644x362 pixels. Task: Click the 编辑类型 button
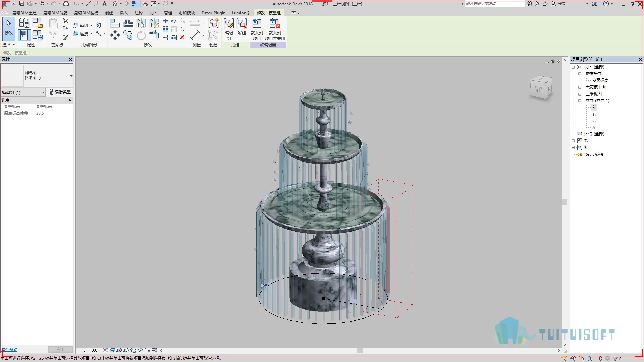click(x=59, y=92)
